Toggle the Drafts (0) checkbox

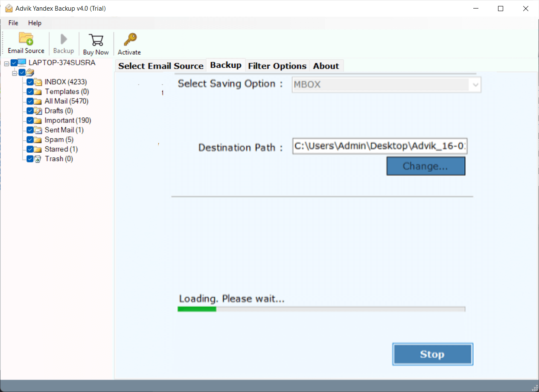(30, 111)
